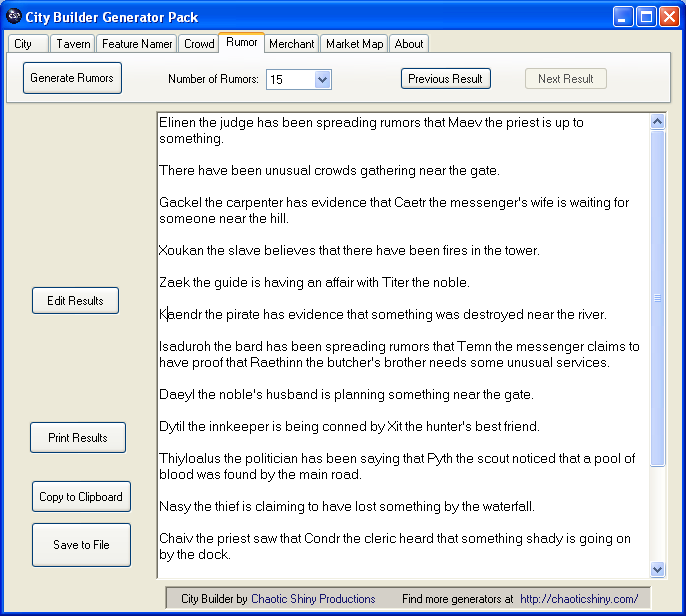Click the Save to File button
This screenshot has width=686, height=616.
coord(81,545)
